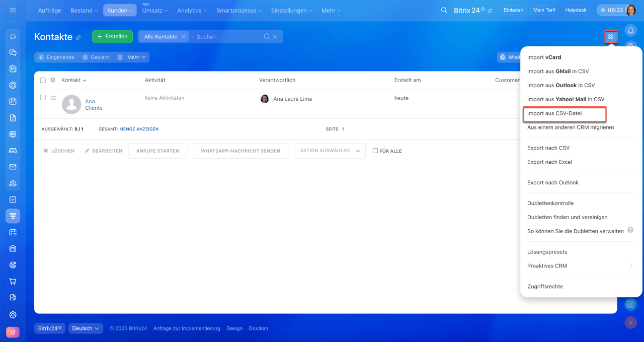Check the checkbox for contact Ana
Image resolution: width=644 pixels, height=342 pixels.
(43, 98)
